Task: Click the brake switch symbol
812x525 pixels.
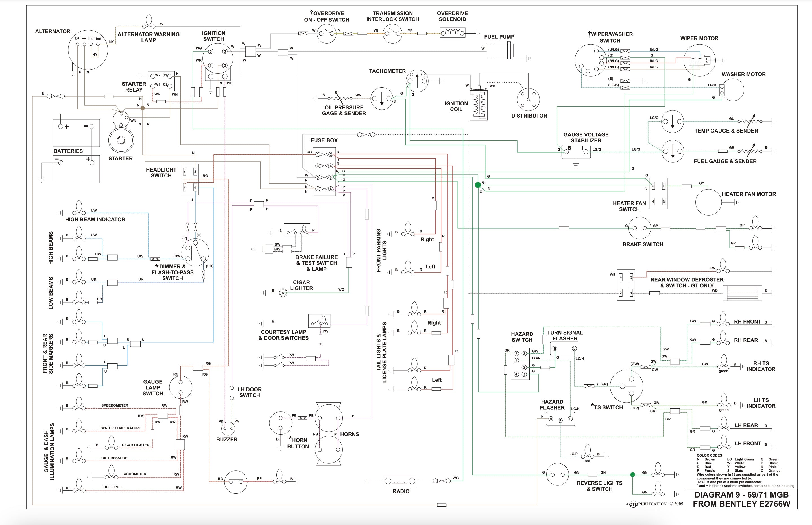Action: coord(639,228)
